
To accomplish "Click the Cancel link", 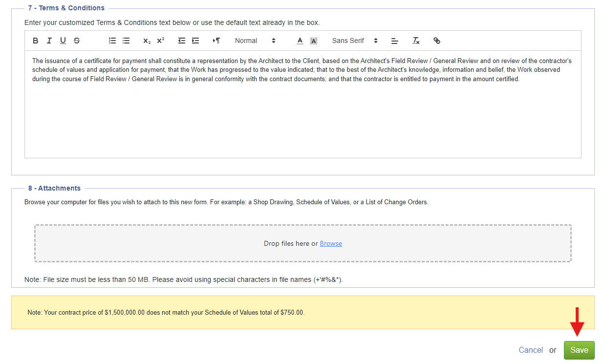I will coord(531,350).
